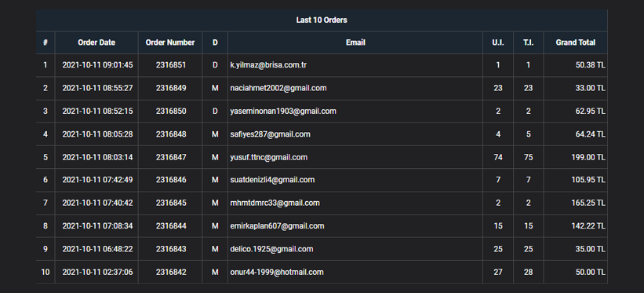
Task: Click order date 2021-10-11 08:55:27
Action: [97, 88]
